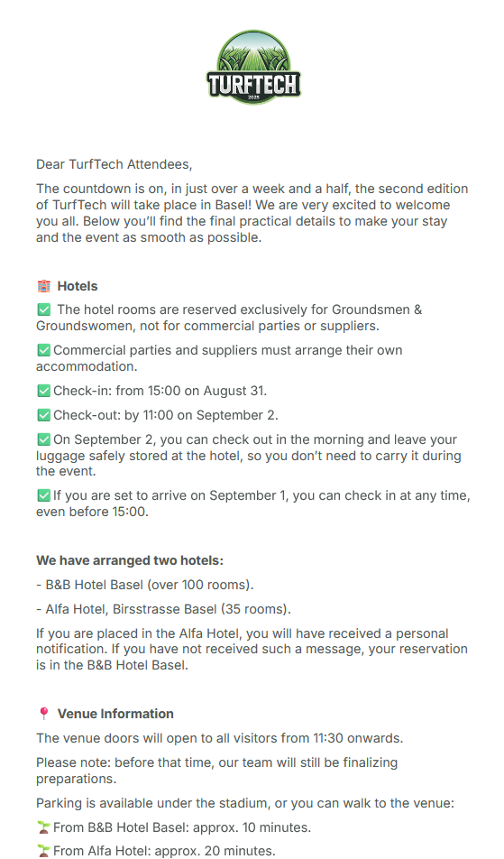Click the green check beside hotel rooms reserved
Image resolution: width=504 pixels, height=859 pixels.
pos(44,309)
